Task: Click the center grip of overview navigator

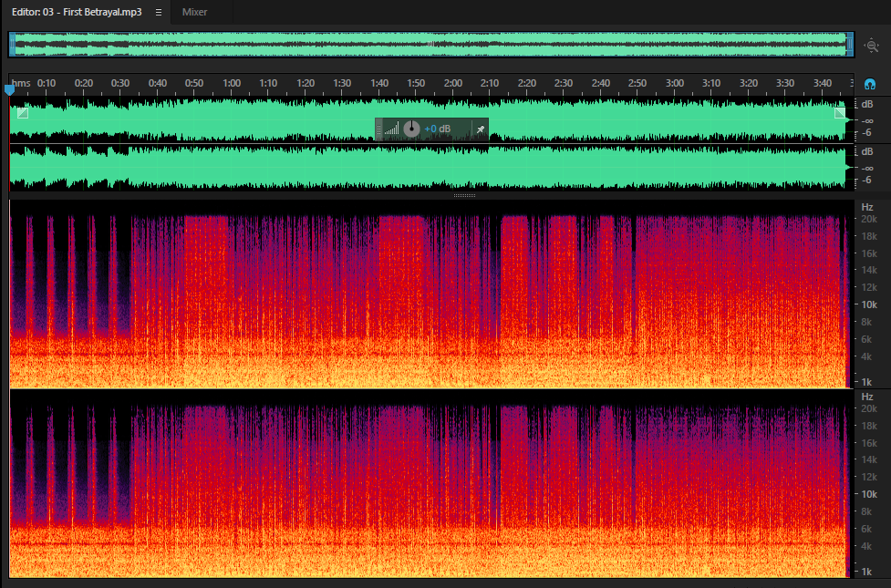Action: [430, 44]
